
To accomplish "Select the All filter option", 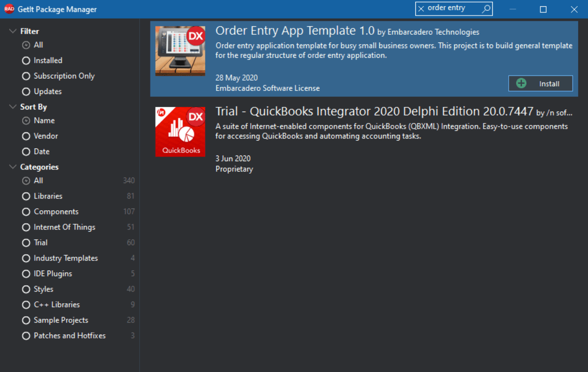I will 33,45.
